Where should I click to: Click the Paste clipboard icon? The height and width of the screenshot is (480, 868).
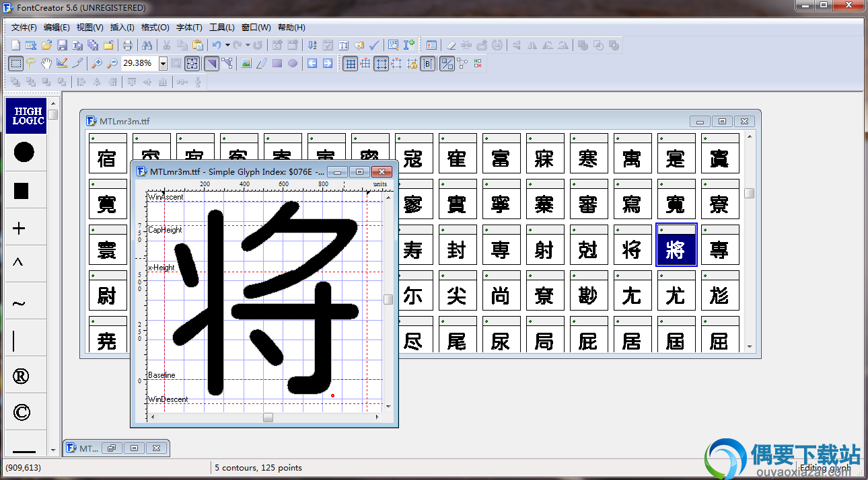pyautogui.click(x=198, y=45)
